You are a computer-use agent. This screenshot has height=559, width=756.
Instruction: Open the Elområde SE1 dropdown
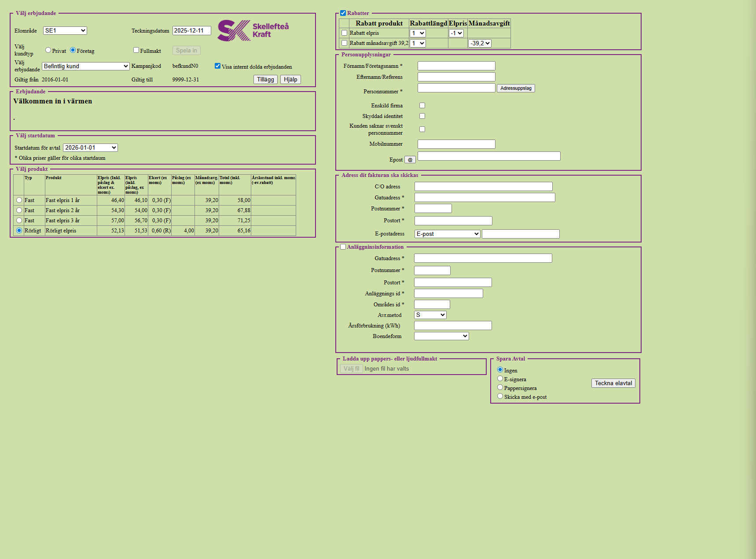[65, 30]
